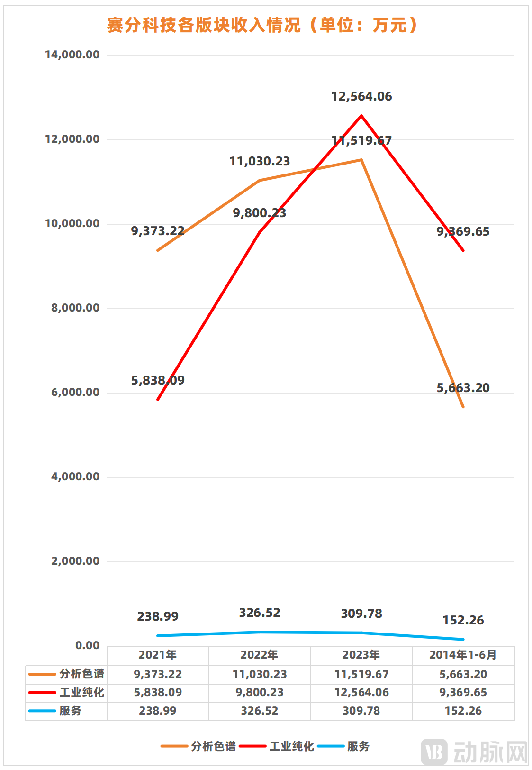Click the 2022年 column header
Viewport: 532px width, 770px height.
click(259, 655)
